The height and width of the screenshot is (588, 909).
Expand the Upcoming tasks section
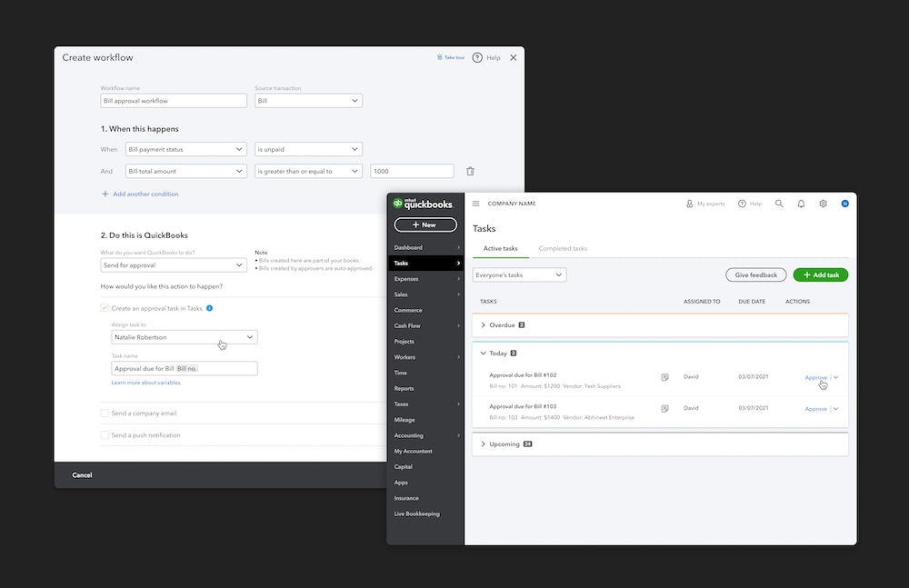click(x=483, y=444)
